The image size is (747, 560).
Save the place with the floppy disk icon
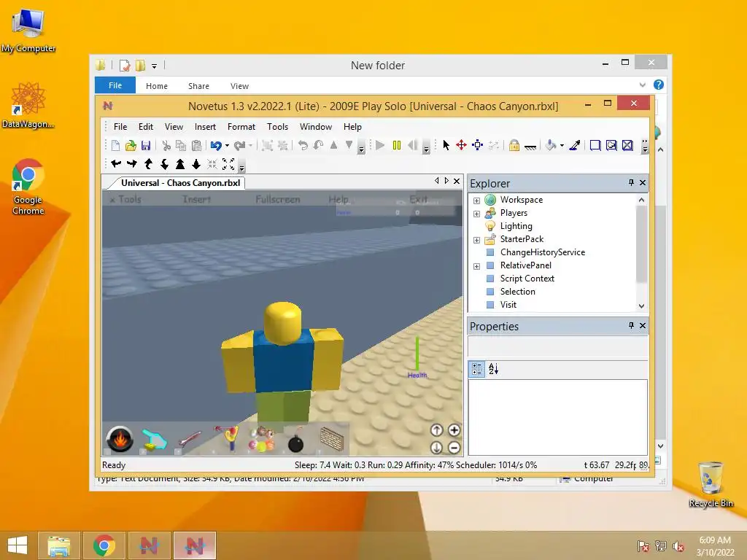click(x=146, y=146)
